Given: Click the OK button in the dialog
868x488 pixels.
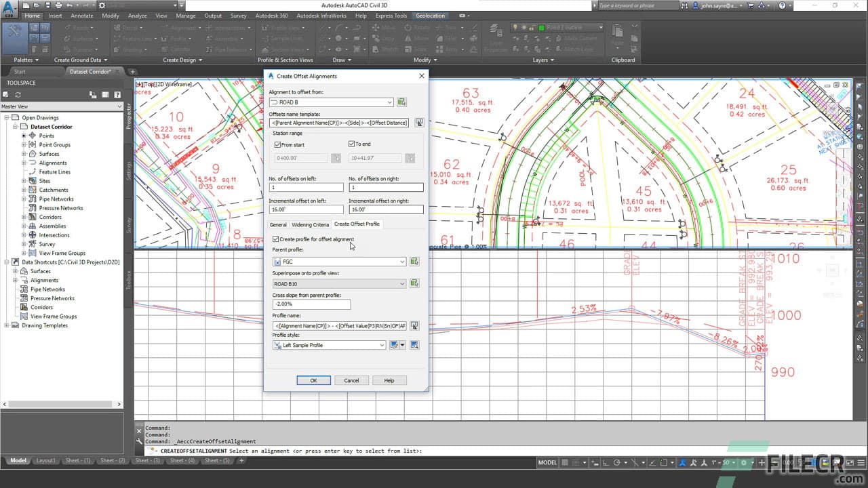Looking at the screenshot, I should [313, 380].
